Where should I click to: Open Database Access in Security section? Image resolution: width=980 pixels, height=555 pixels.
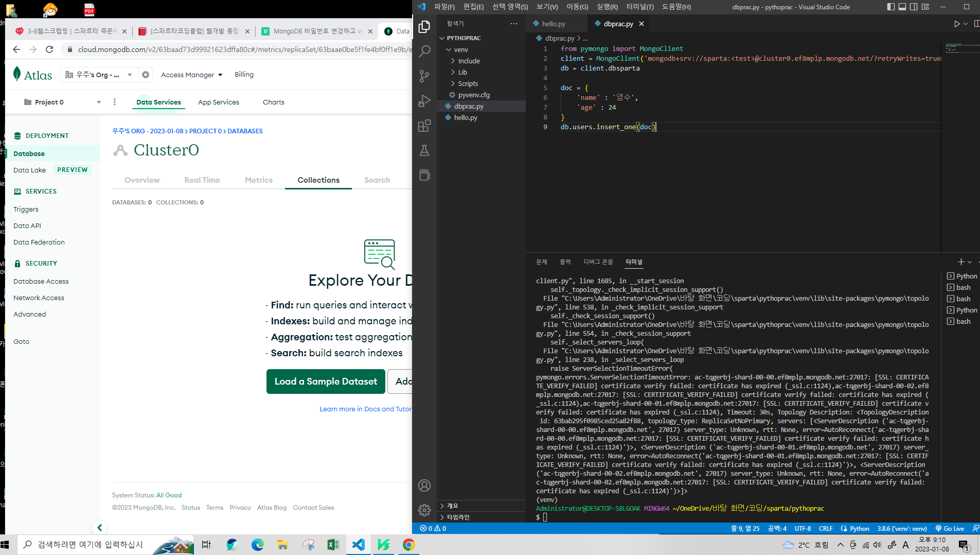point(41,281)
